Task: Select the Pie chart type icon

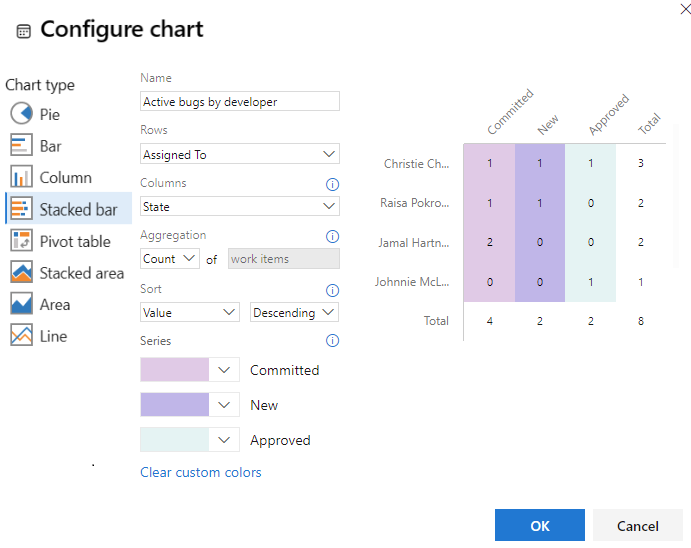Action: [x=22, y=114]
